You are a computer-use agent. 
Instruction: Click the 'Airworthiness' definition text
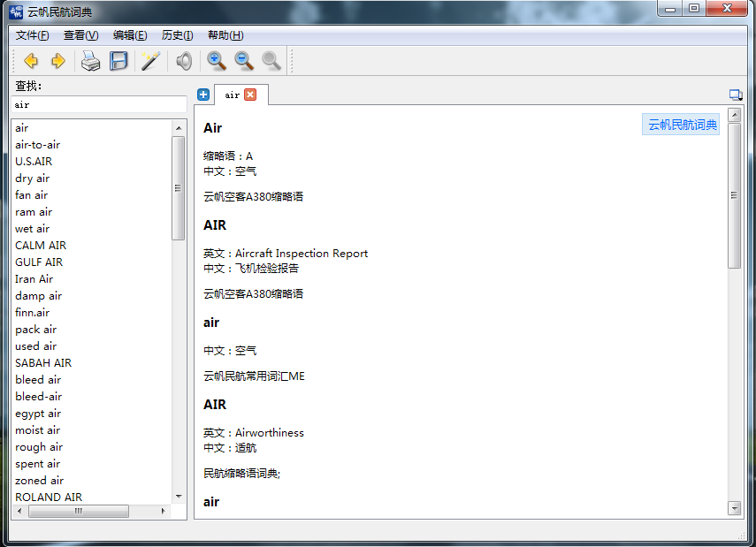point(270,433)
